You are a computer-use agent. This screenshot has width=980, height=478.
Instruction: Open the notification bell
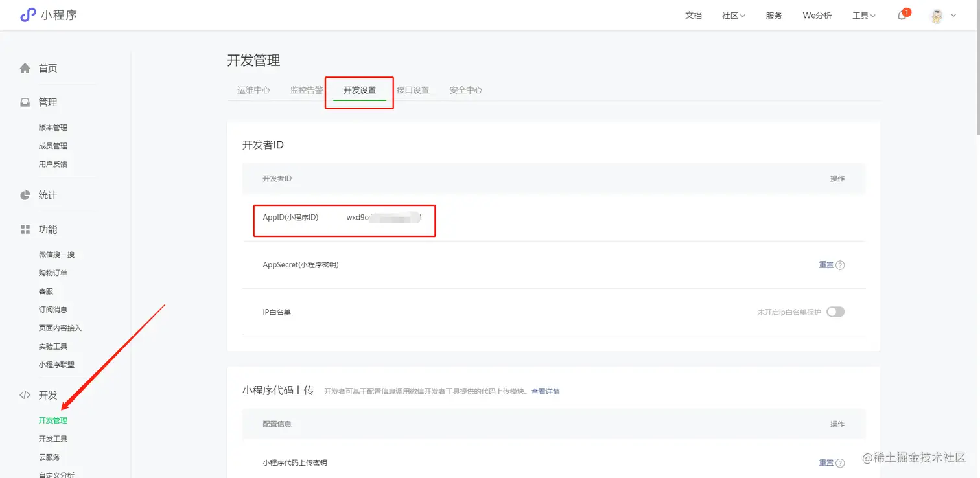pos(902,16)
